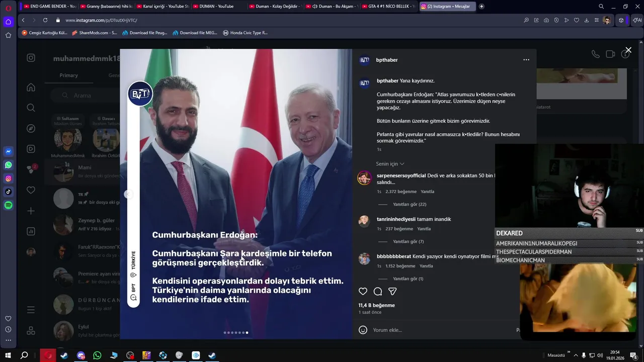Start a video call with the camera icon
This screenshot has height=362, width=644.
click(610, 54)
